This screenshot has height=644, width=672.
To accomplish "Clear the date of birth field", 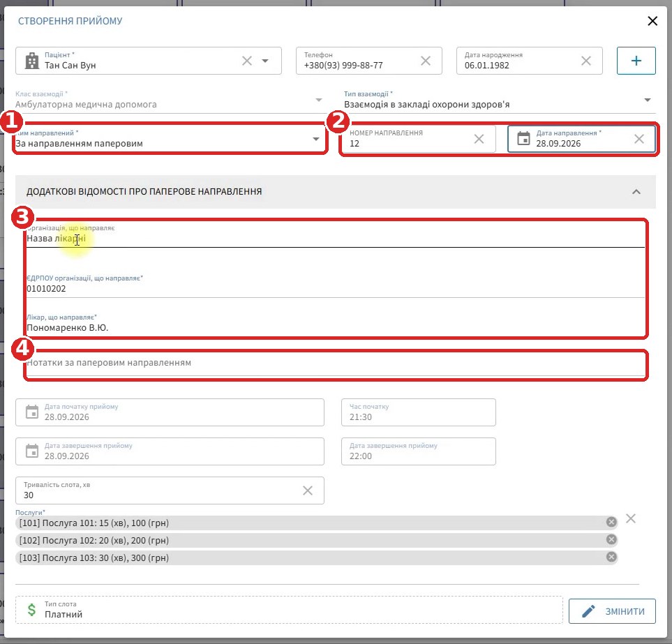I will (586, 61).
